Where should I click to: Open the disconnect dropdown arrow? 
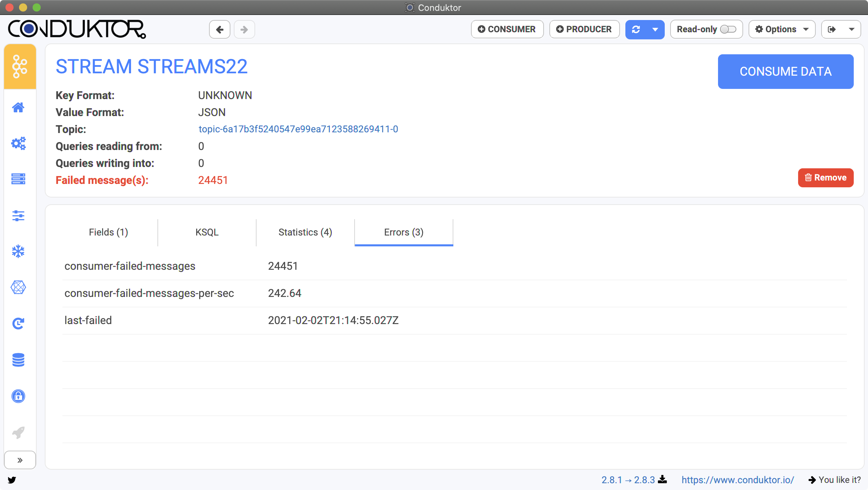click(851, 30)
